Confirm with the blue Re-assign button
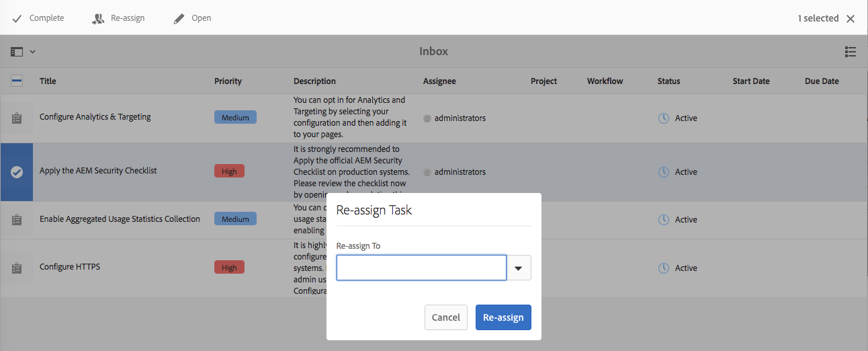Viewport: 868px width, 351px height. (x=503, y=317)
